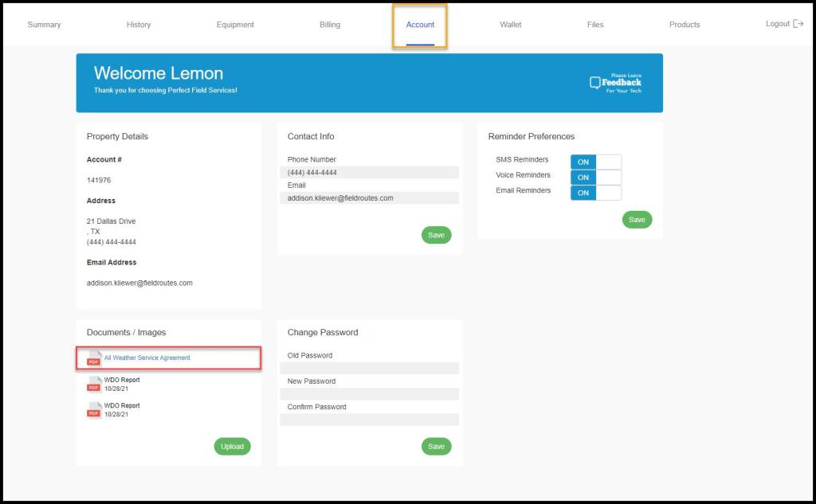Open the Billing tab
The width and height of the screenshot is (816, 504).
pyautogui.click(x=330, y=25)
